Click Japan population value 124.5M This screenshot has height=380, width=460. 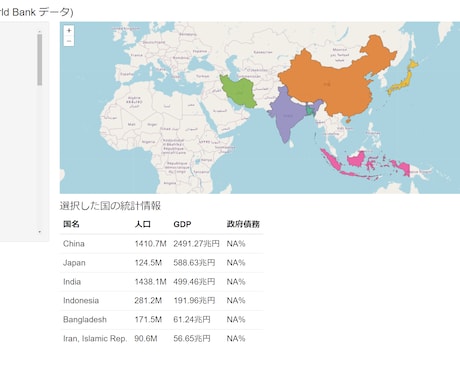pyautogui.click(x=148, y=263)
